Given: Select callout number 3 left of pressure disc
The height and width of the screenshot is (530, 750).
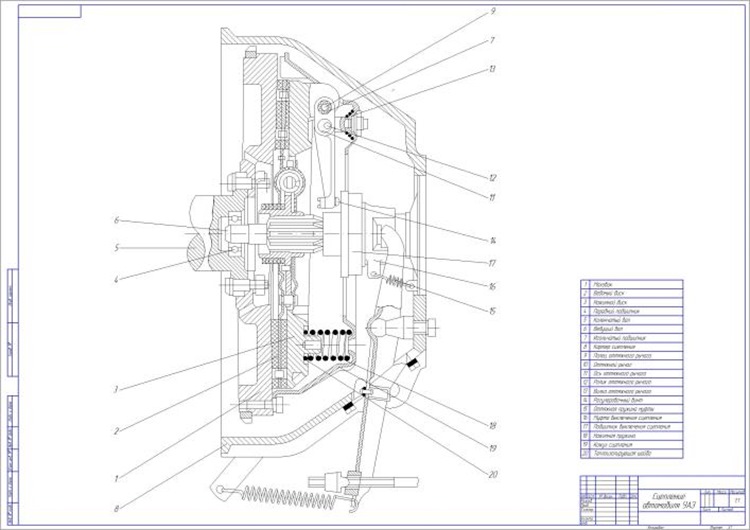Looking at the screenshot, I should (116, 390).
